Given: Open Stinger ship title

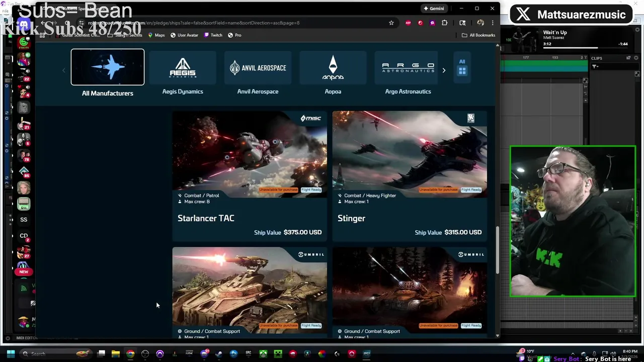Looking at the screenshot, I should [351, 218].
